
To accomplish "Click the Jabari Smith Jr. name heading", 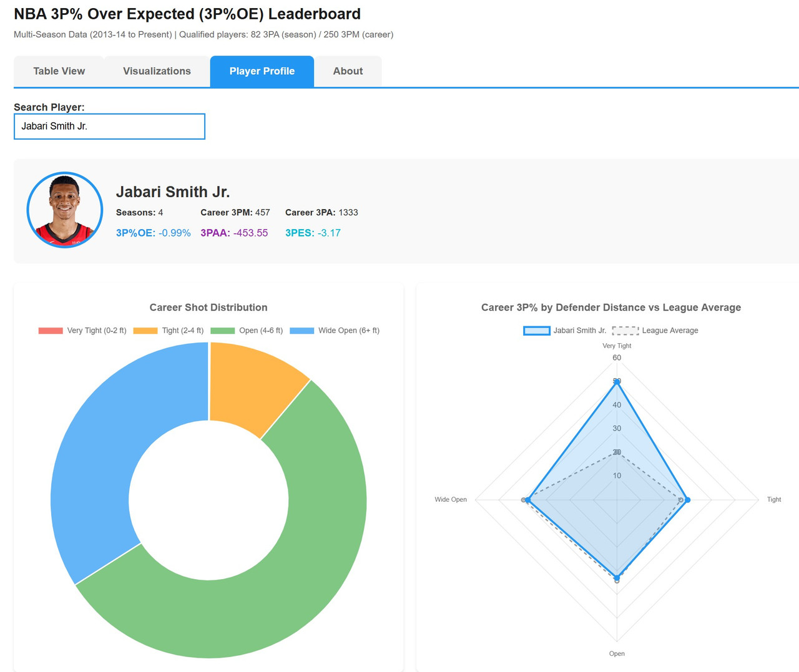I will [173, 192].
